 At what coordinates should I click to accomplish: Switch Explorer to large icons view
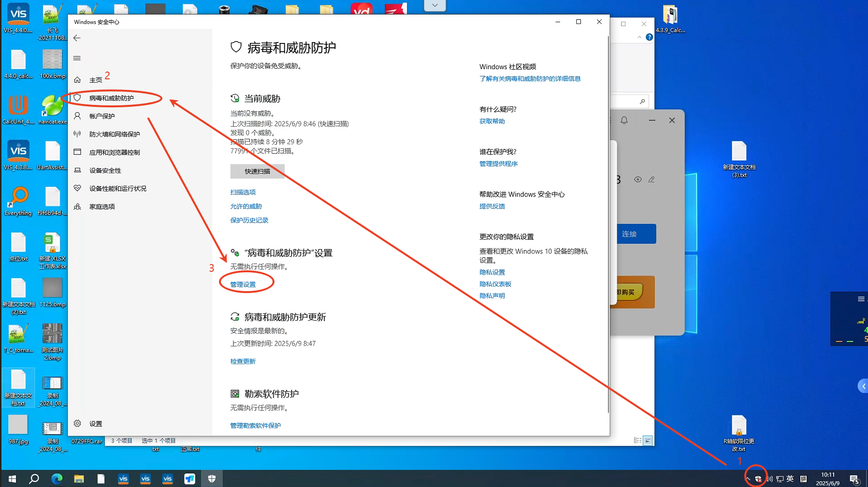point(648,441)
